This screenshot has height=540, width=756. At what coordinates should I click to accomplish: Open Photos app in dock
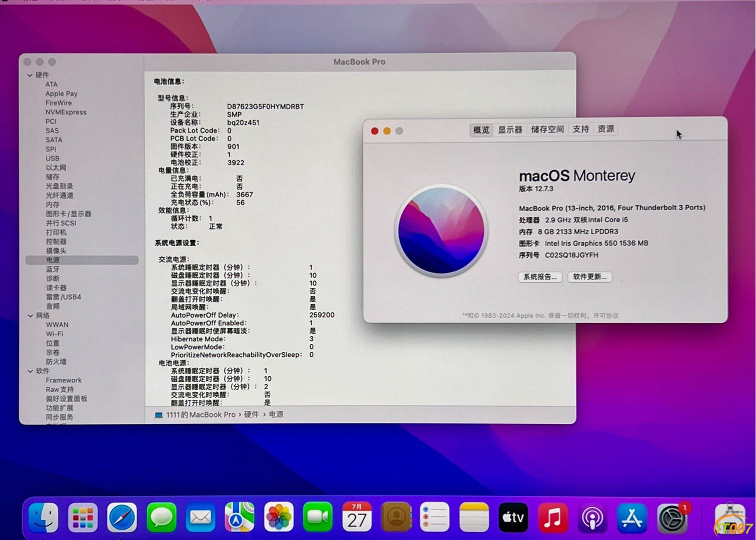pos(278,517)
